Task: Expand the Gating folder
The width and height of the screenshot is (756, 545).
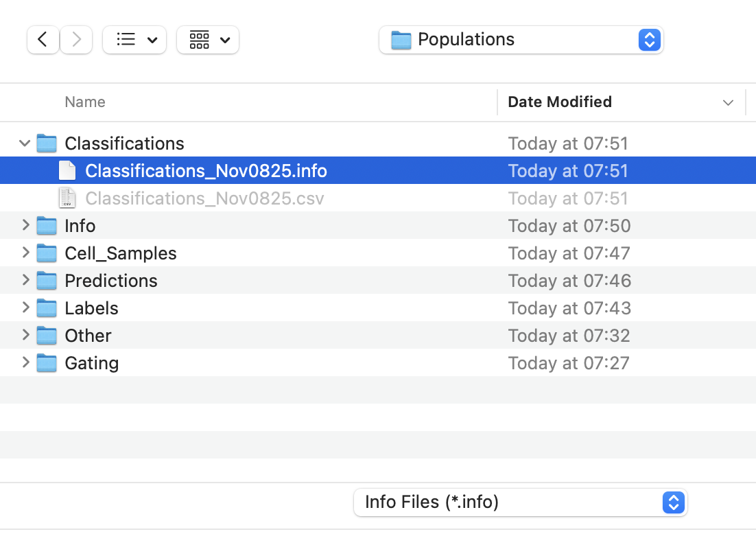Action: coord(25,363)
